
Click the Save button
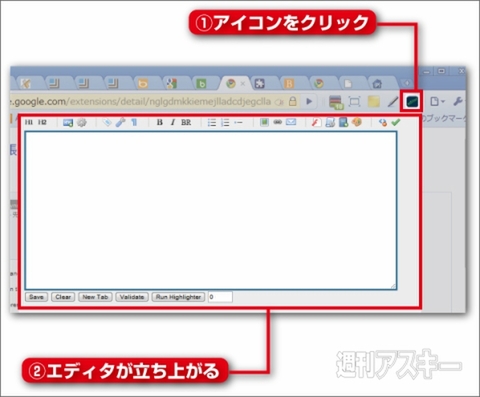click(36, 297)
